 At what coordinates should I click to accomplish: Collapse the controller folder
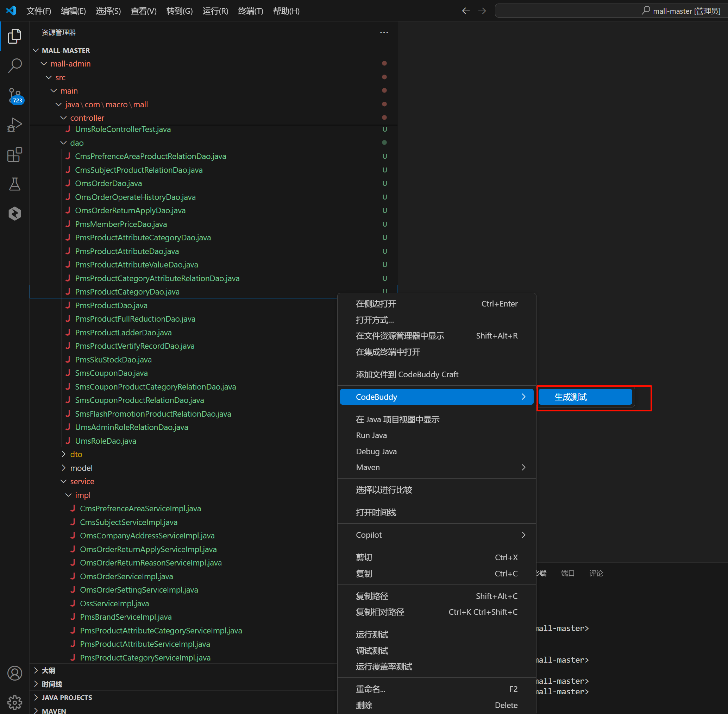pyautogui.click(x=213, y=118)
